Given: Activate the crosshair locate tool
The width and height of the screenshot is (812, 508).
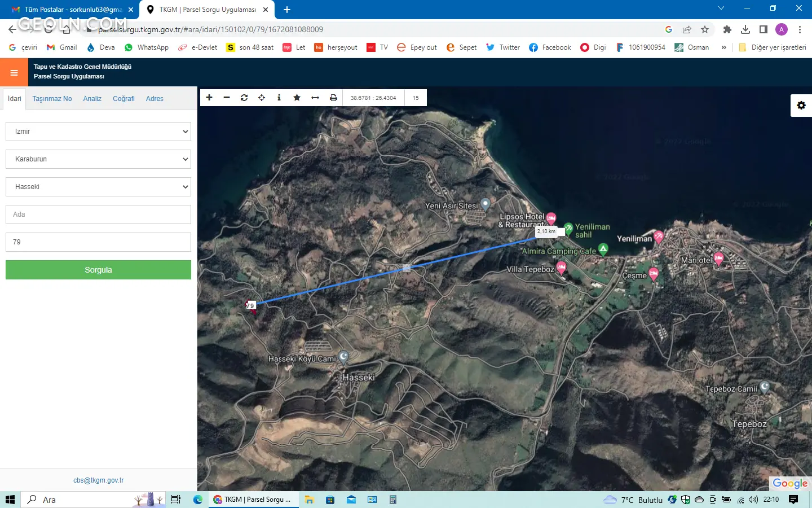Looking at the screenshot, I should [262, 98].
